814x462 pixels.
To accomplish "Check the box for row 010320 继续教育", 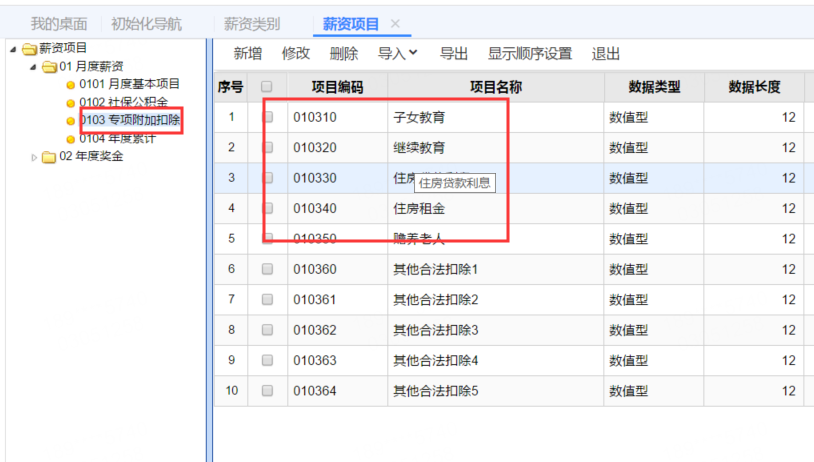I will pyautogui.click(x=267, y=147).
